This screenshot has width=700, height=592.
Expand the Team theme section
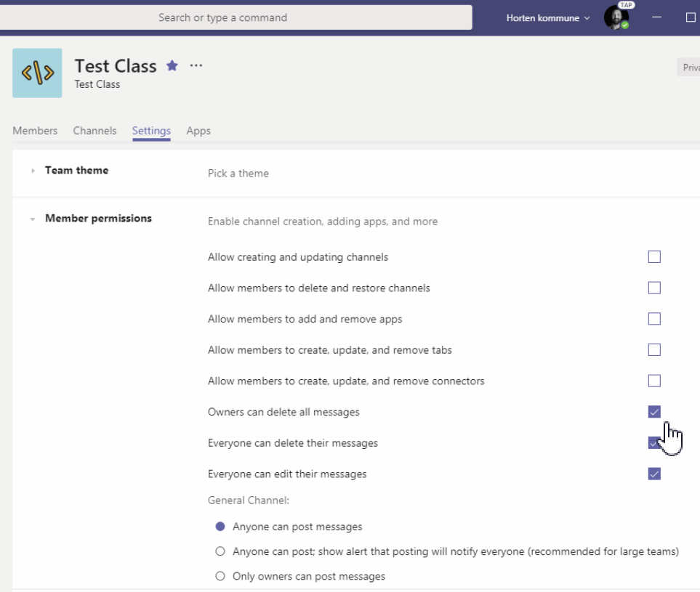click(x=33, y=171)
